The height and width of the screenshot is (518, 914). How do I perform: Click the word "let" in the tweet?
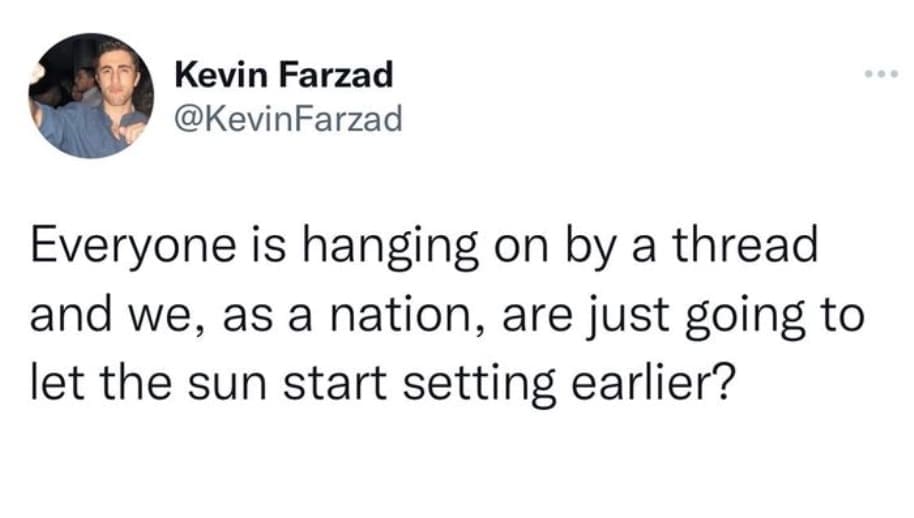click(52, 382)
